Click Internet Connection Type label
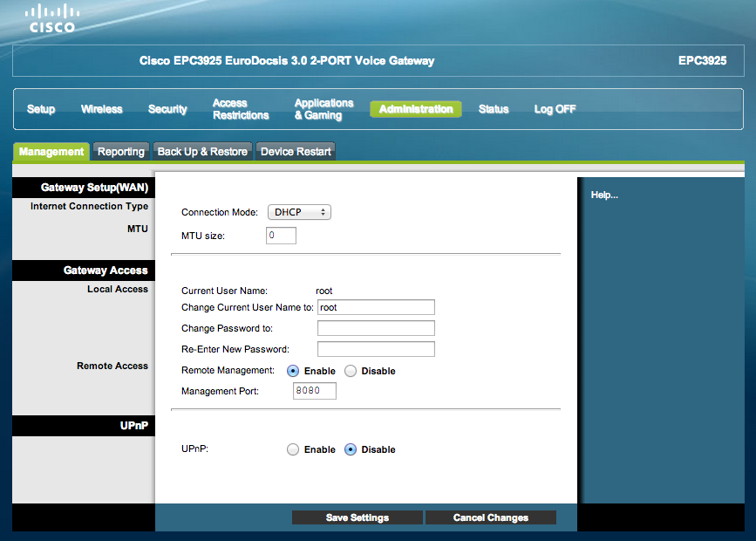Viewport: 756px width, 541px height. coord(89,206)
